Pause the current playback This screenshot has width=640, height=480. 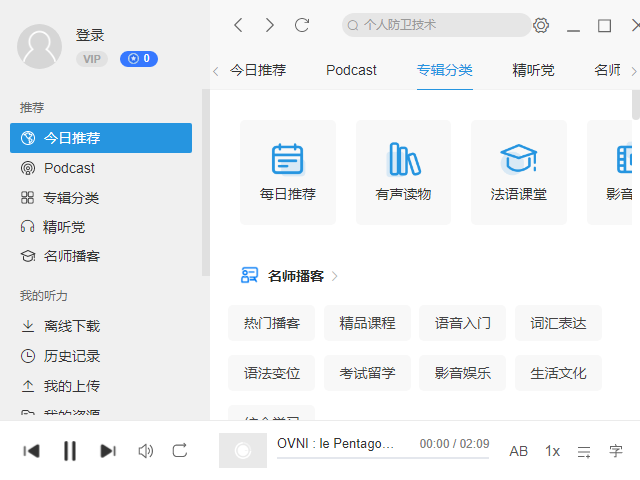tap(70, 451)
